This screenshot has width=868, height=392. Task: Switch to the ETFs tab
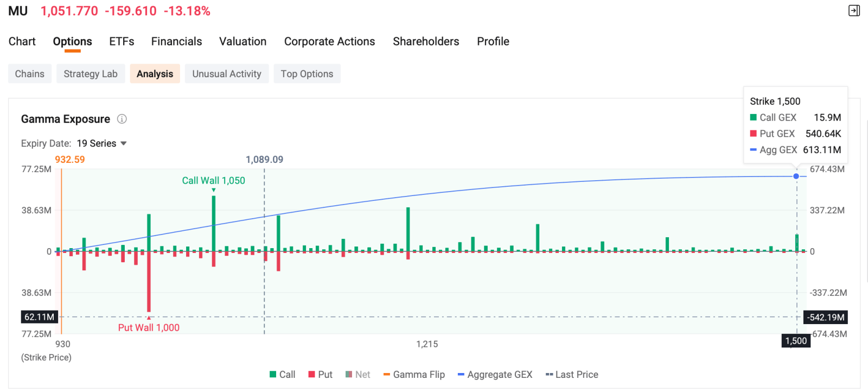coord(122,42)
